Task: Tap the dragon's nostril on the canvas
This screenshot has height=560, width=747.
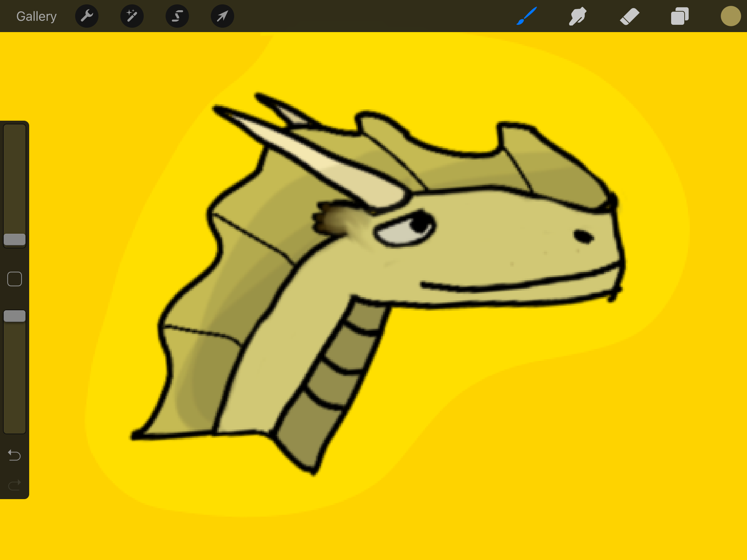Action: [583, 236]
